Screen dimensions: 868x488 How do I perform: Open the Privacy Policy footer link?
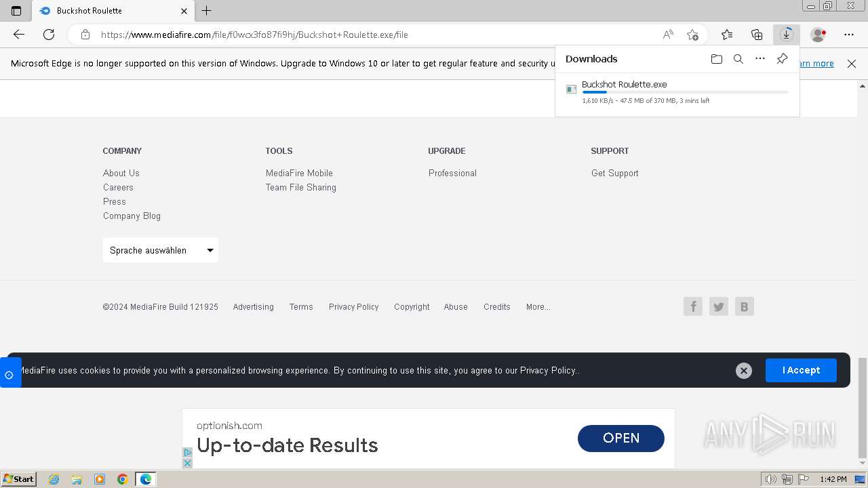tap(354, 307)
